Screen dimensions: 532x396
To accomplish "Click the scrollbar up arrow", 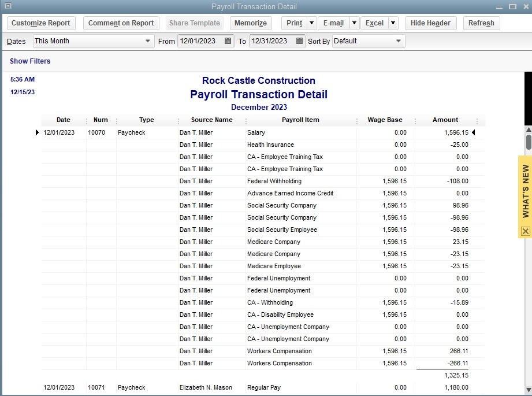I will click(528, 129).
